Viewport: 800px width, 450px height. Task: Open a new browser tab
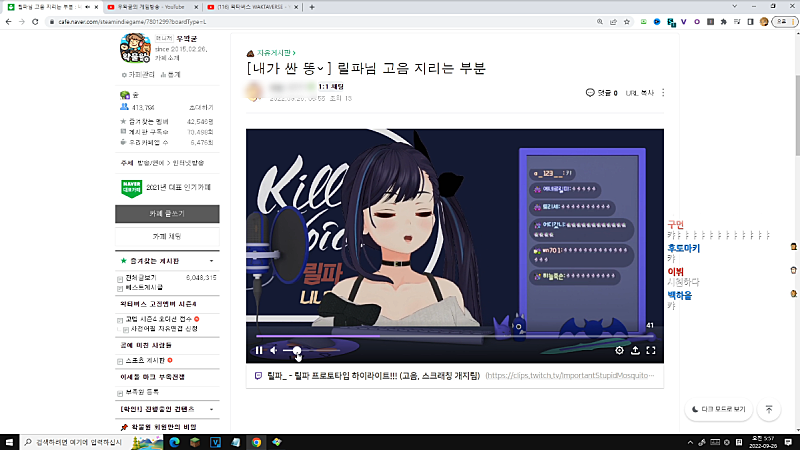(312, 7)
